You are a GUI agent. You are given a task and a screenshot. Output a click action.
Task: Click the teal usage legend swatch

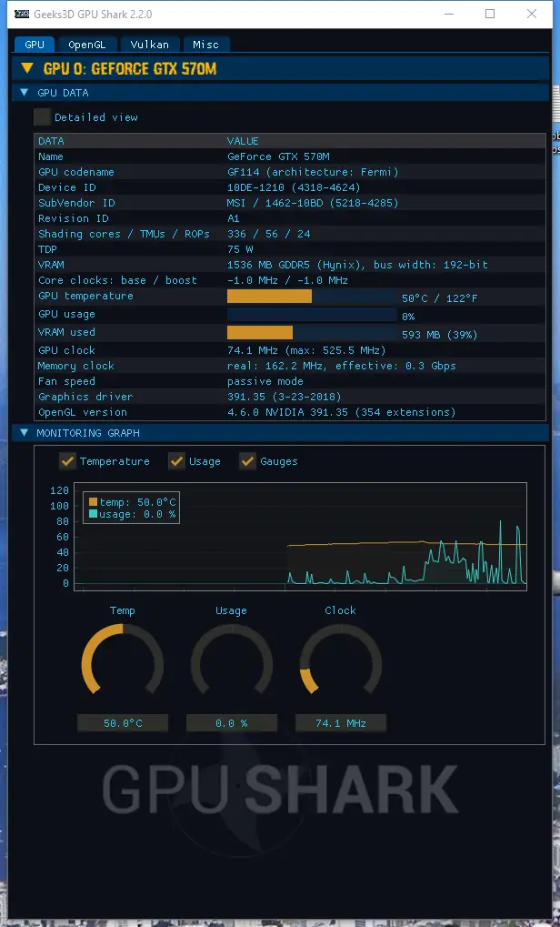tap(93, 514)
